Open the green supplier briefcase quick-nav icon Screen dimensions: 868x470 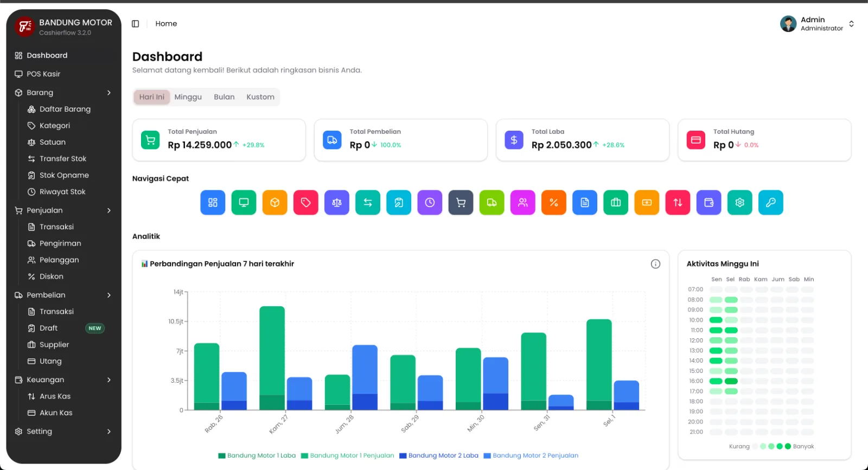coord(616,202)
